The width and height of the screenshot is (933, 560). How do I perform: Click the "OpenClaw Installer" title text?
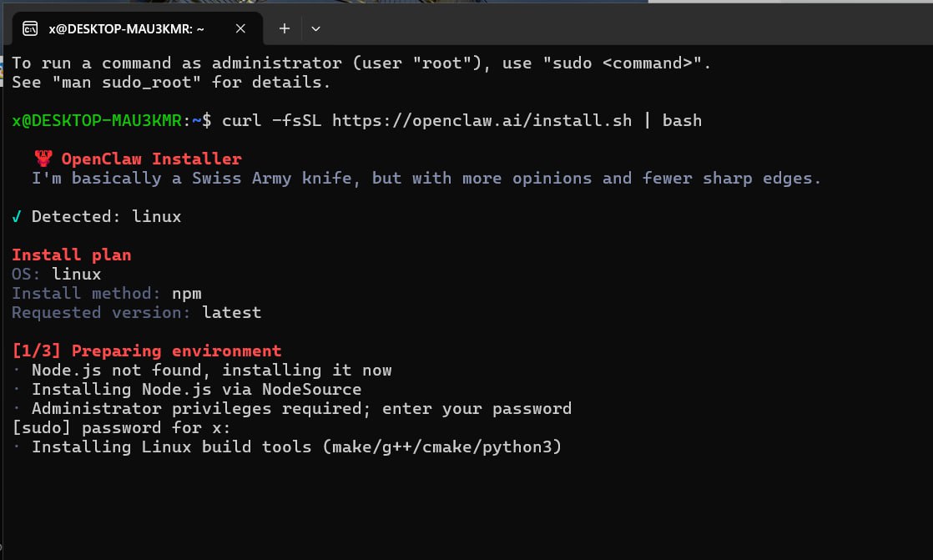(151, 159)
